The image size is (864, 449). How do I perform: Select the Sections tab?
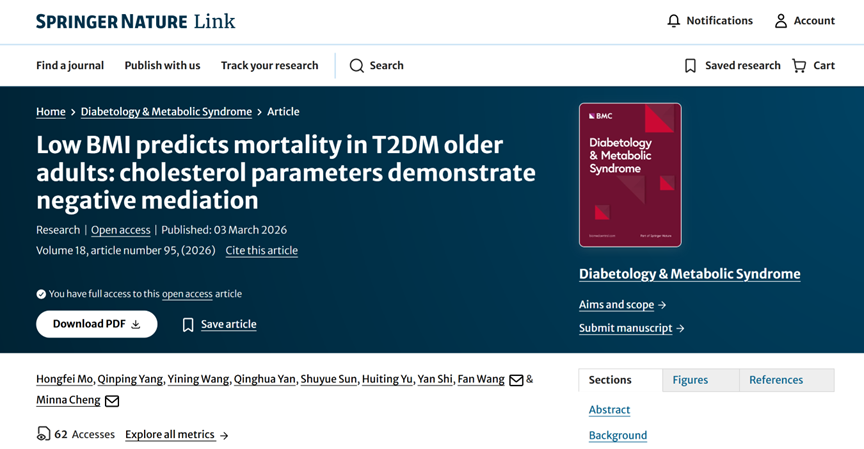click(x=610, y=380)
